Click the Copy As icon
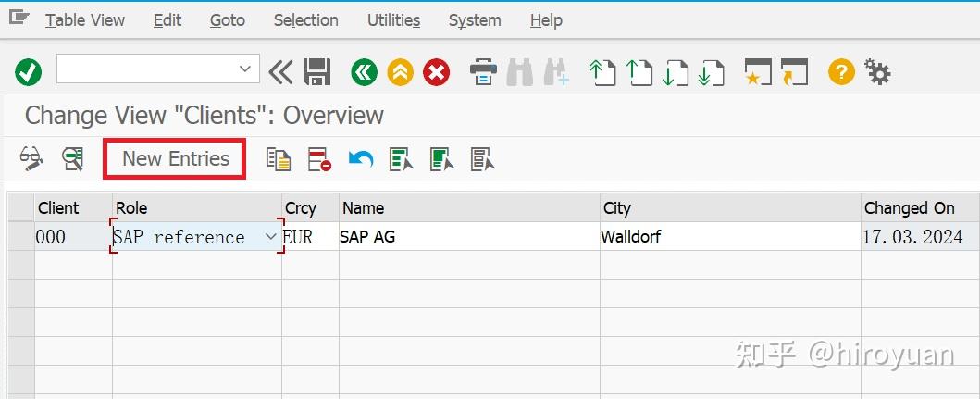 279,159
